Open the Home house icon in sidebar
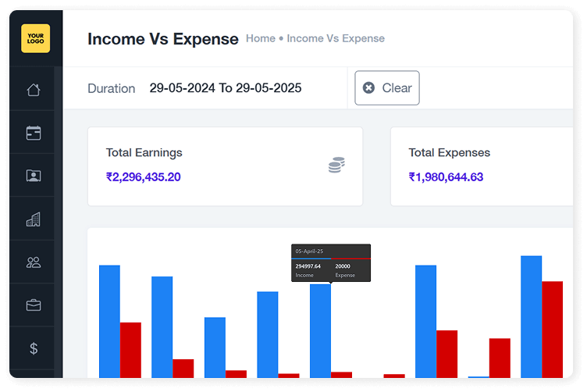Screen dimensions: 587x392 point(34,90)
